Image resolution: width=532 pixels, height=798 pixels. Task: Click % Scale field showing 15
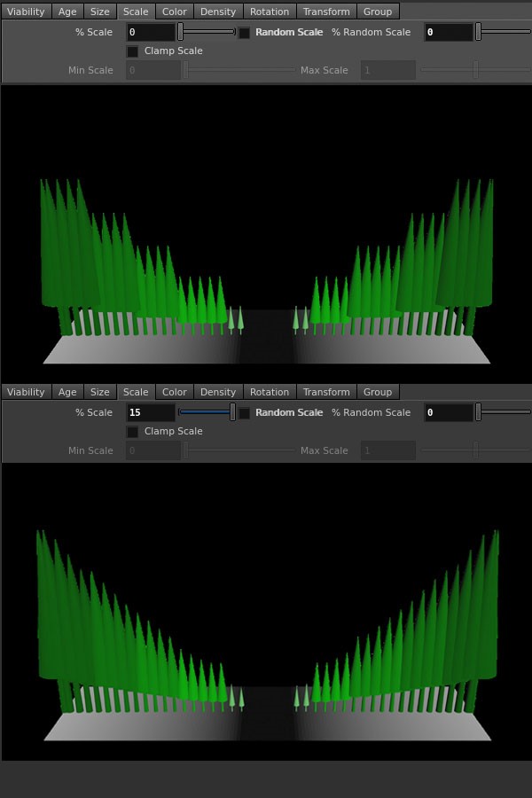(x=151, y=412)
